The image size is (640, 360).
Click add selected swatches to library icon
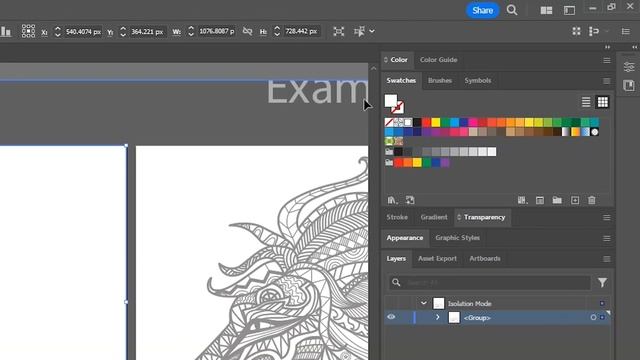[x=410, y=200]
